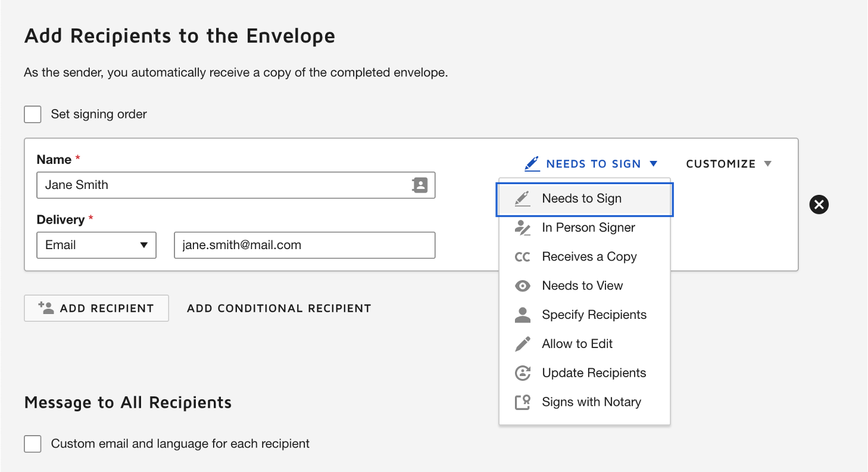Enable the Set signing order checkbox
868x472 pixels.
32,114
